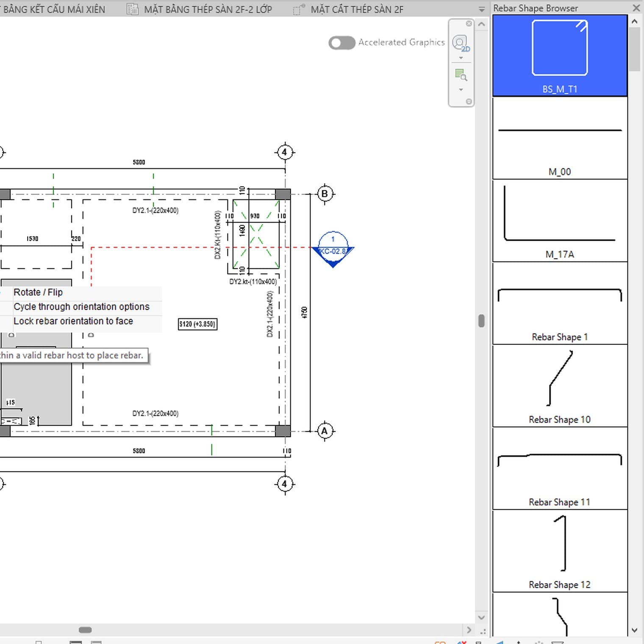Select the slab tag S120 (+3.850)

[197, 324]
